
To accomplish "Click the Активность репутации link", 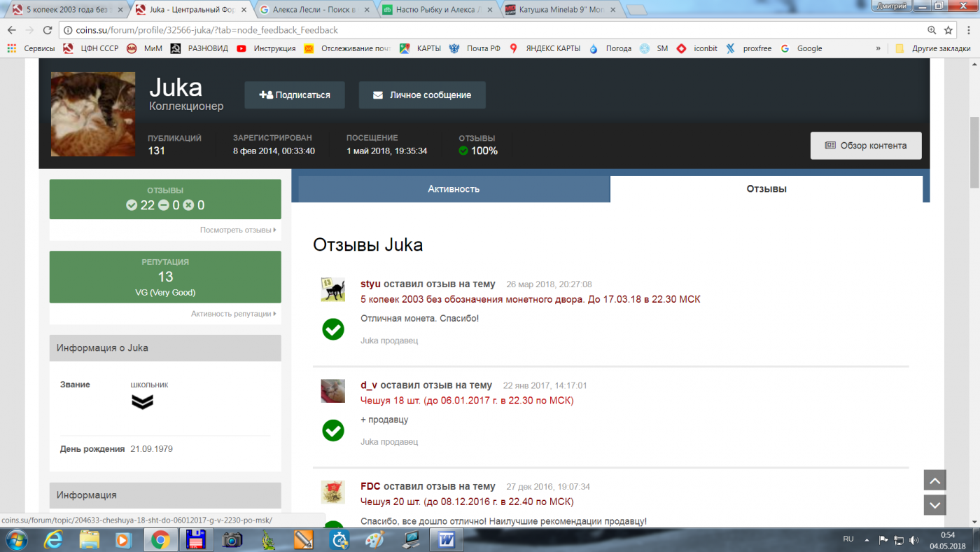I will [x=233, y=314].
